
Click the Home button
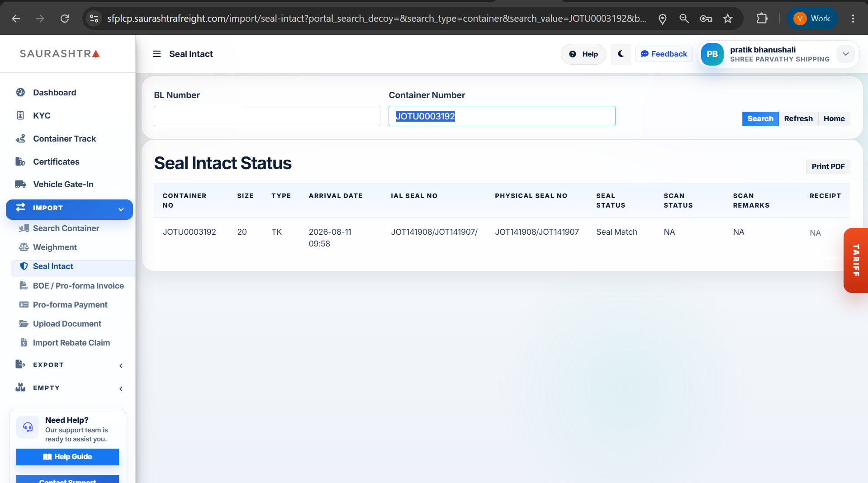coord(834,118)
